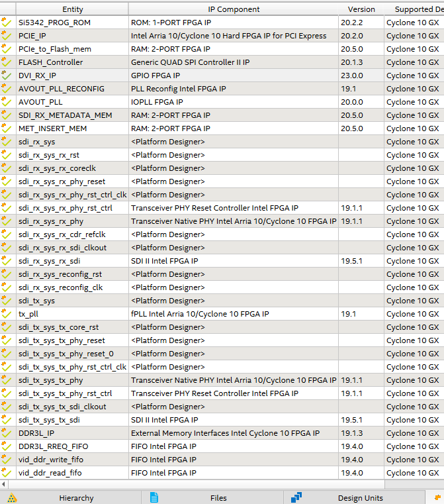This screenshot has height=504, width=444.
Task: Click the checkmark icon beside sdi_tx_sys_tx_sdi
Action: pos(7,420)
